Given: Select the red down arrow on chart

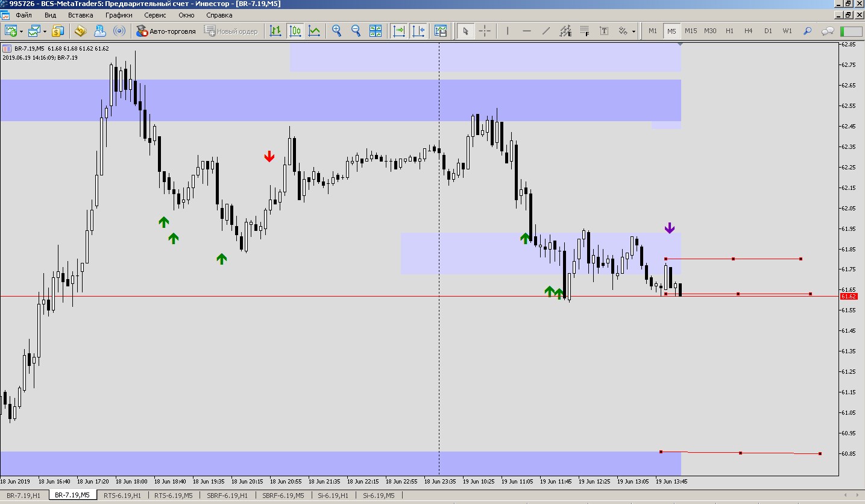Looking at the screenshot, I should click(269, 157).
